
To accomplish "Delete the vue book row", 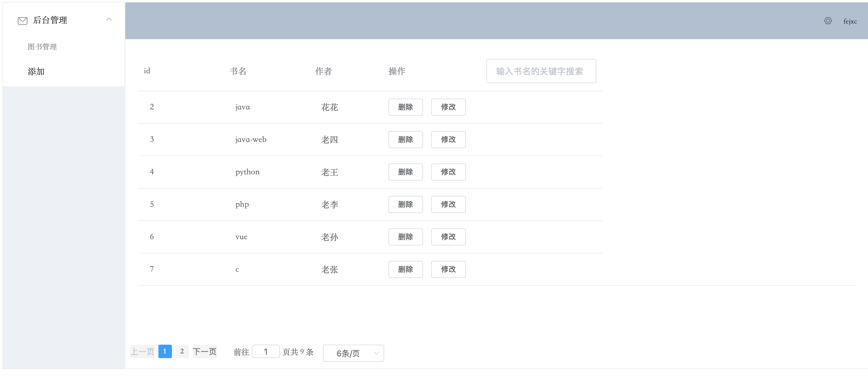I will (x=405, y=237).
